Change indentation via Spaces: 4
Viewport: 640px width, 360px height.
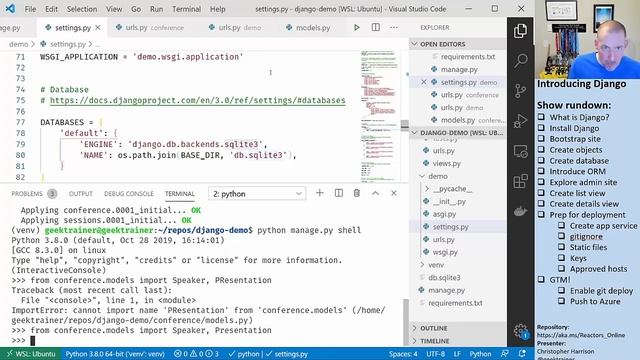tap(403, 354)
